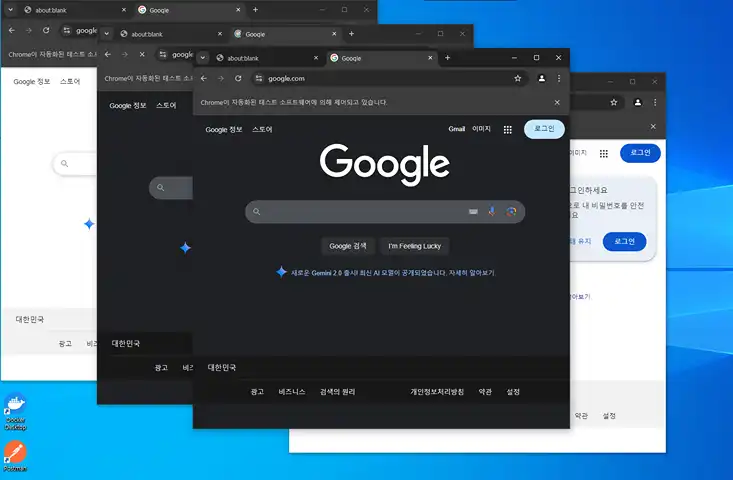Open Google 정보 in the white left window

tap(32, 81)
